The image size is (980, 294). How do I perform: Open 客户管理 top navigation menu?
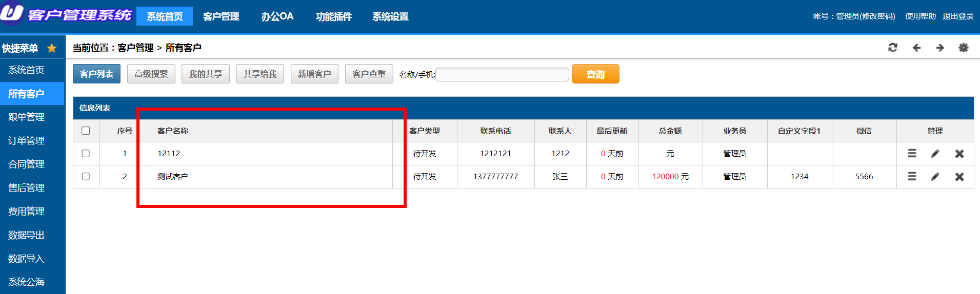pyautogui.click(x=221, y=16)
